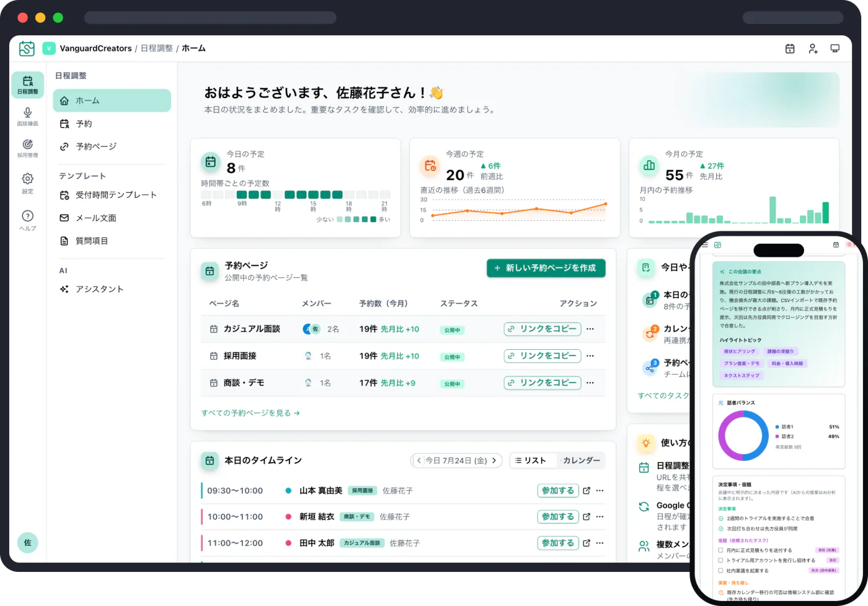Click カジュアル面談 tag on 田中 太郎 row
This screenshot has height=606, width=868.
coord(362,543)
